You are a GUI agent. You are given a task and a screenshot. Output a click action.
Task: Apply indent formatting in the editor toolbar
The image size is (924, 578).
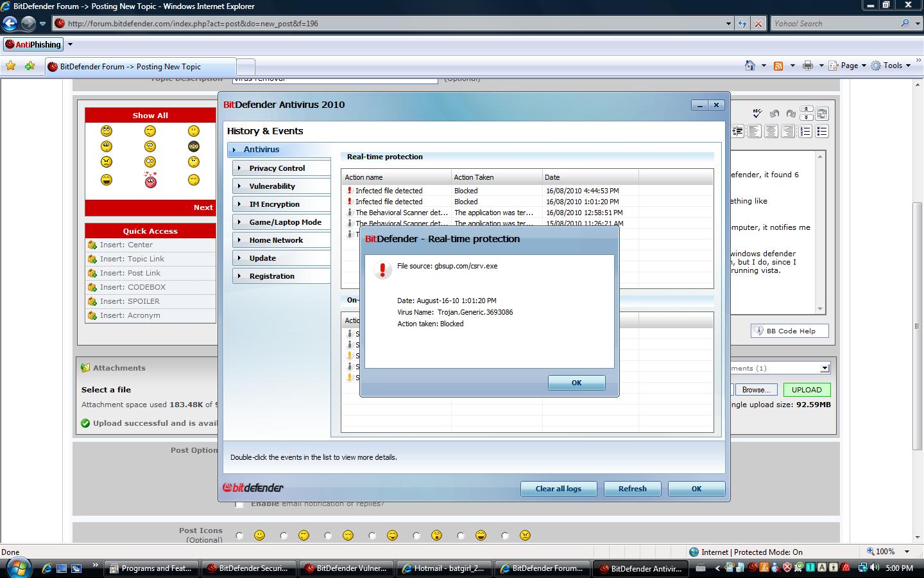click(738, 131)
